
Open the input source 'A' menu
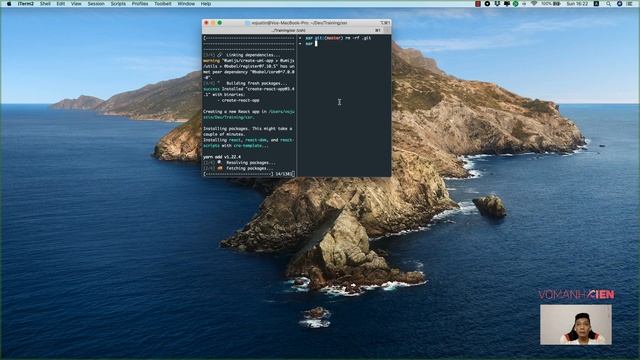pyautogui.click(x=596, y=4)
